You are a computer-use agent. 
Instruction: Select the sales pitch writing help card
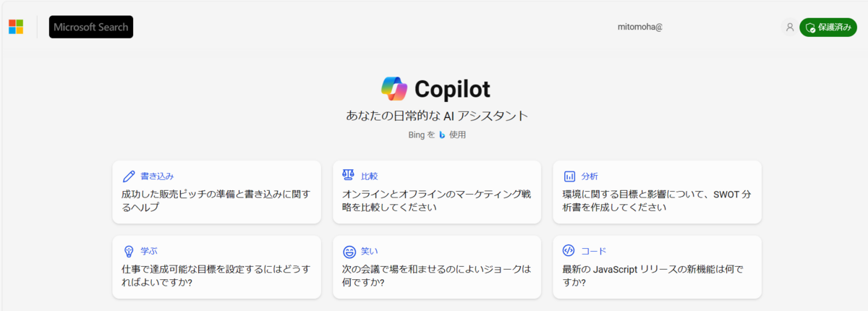[216, 192]
